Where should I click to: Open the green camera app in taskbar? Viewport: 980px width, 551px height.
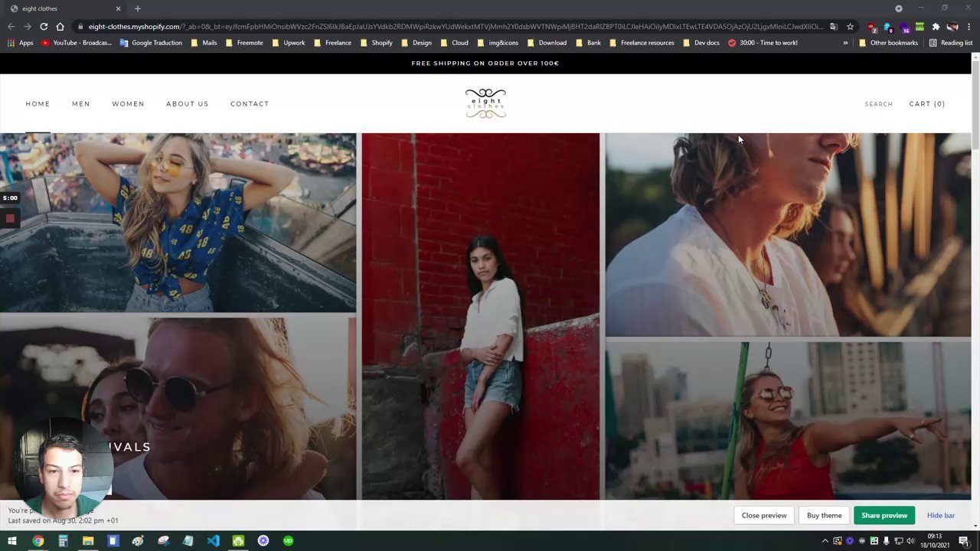click(238, 541)
